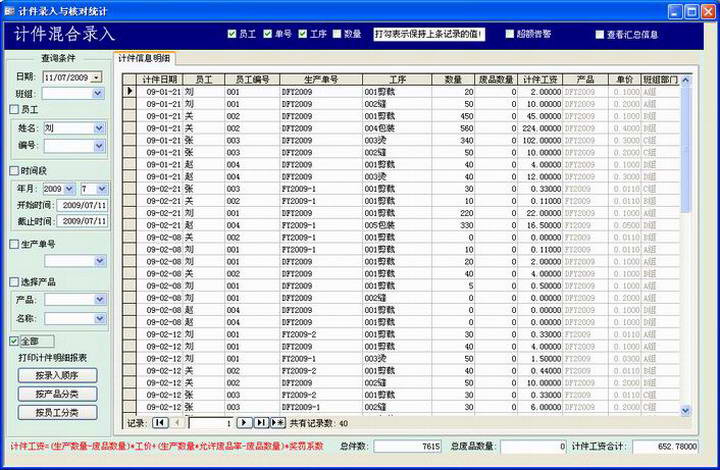Go to previous record navigation button
The height and width of the screenshot is (470, 720).
point(178,423)
